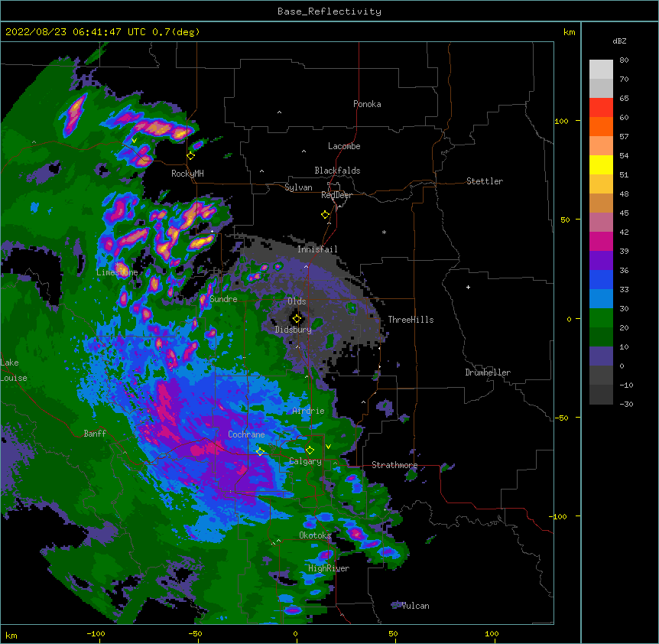Viewport: 659px width, 644px height.
Task: Click the RedDeer city label
Action: [336, 195]
